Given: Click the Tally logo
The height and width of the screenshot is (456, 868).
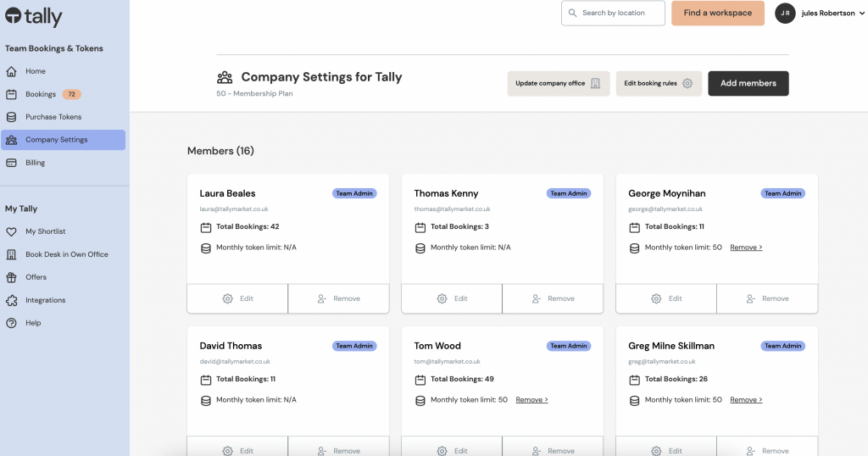Looking at the screenshot, I should coord(34,17).
